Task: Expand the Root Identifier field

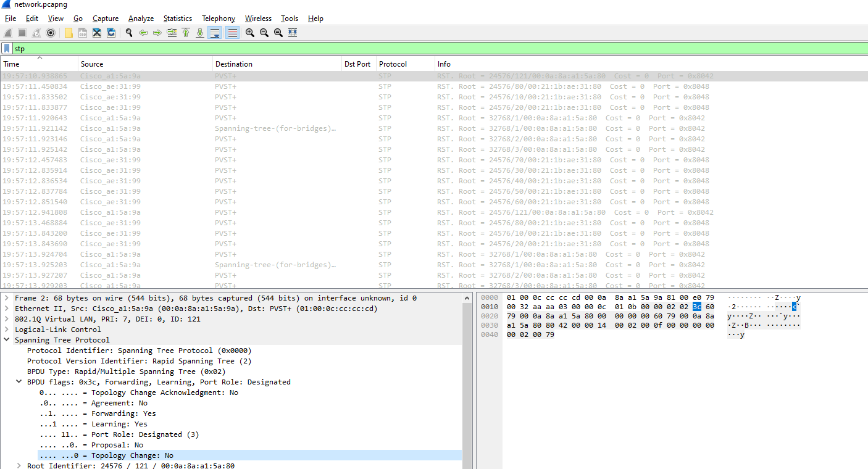Action: (19, 466)
